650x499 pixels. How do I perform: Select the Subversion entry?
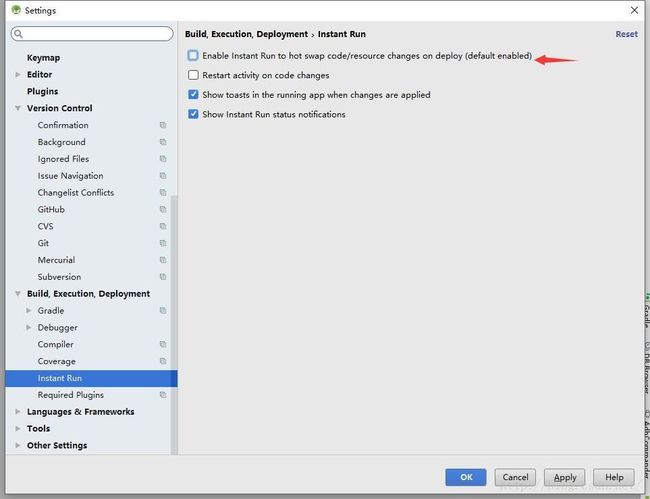click(59, 277)
